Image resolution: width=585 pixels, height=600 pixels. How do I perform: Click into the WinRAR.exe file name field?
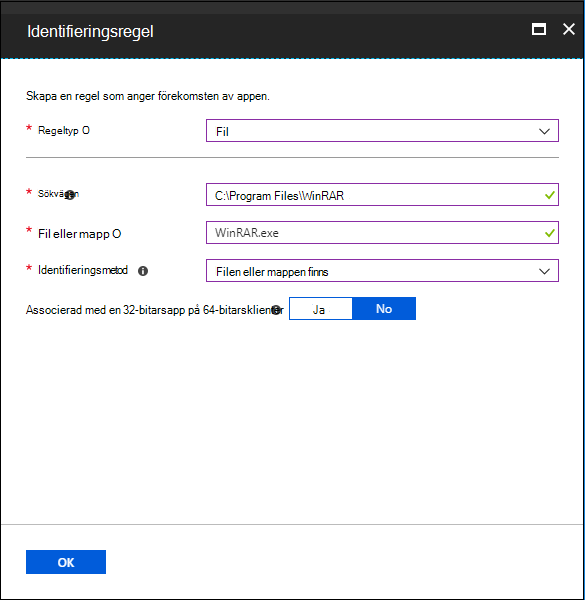[x=382, y=233]
